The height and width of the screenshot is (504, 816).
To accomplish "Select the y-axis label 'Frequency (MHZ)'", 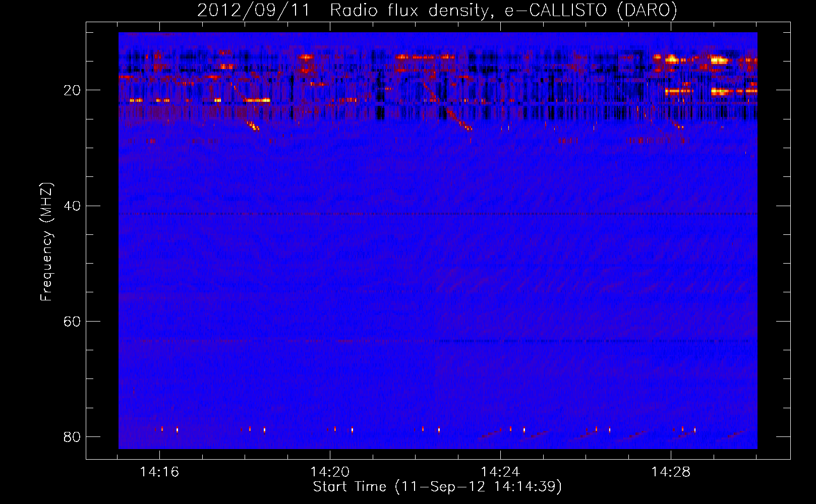I will 46,242.
